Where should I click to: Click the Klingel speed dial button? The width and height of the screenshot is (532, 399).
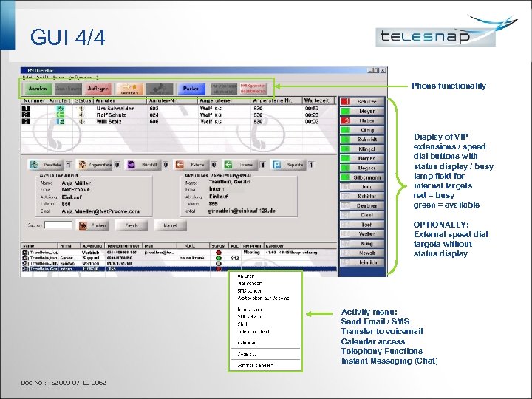(362, 149)
